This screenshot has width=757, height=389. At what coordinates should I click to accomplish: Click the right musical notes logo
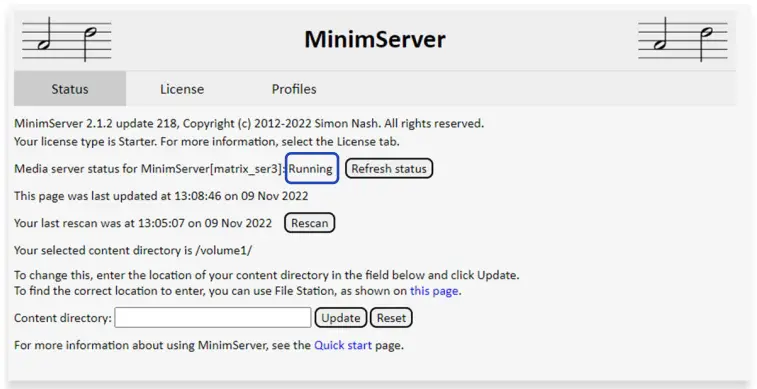coord(683,40)
